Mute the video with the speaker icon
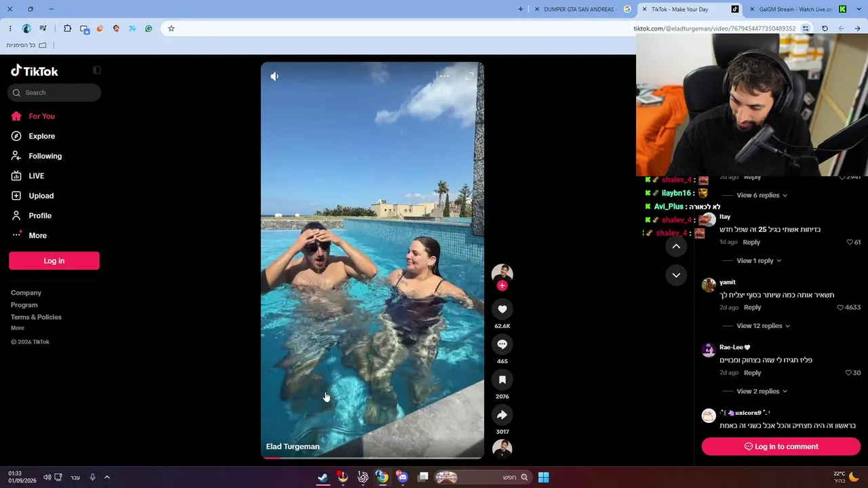This screenshot has width=868, height=488. pos(275,77)
